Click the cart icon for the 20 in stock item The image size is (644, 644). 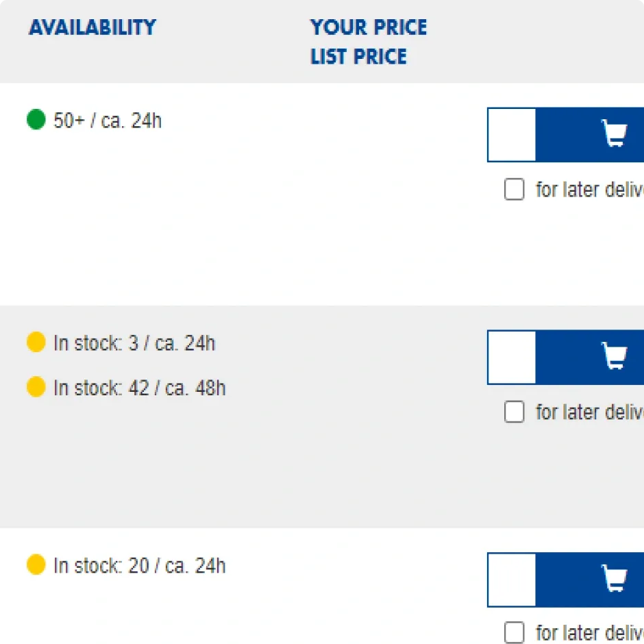point(613,580)
